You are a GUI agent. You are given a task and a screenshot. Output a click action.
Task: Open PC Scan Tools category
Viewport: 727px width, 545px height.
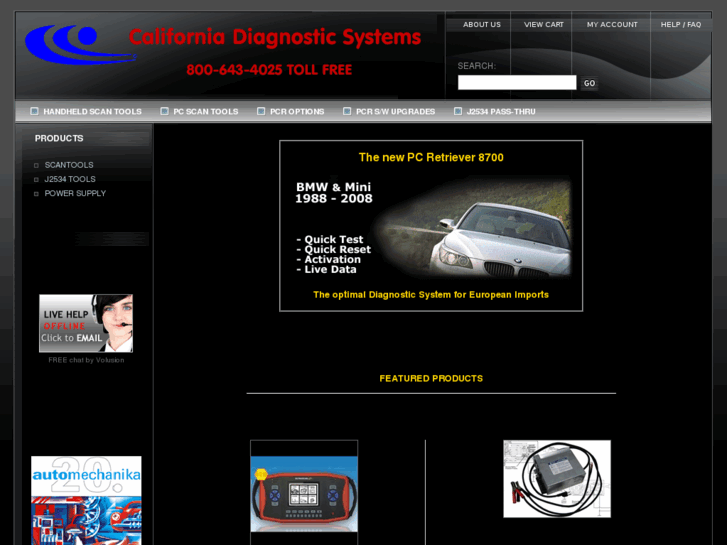pos(205,112)
